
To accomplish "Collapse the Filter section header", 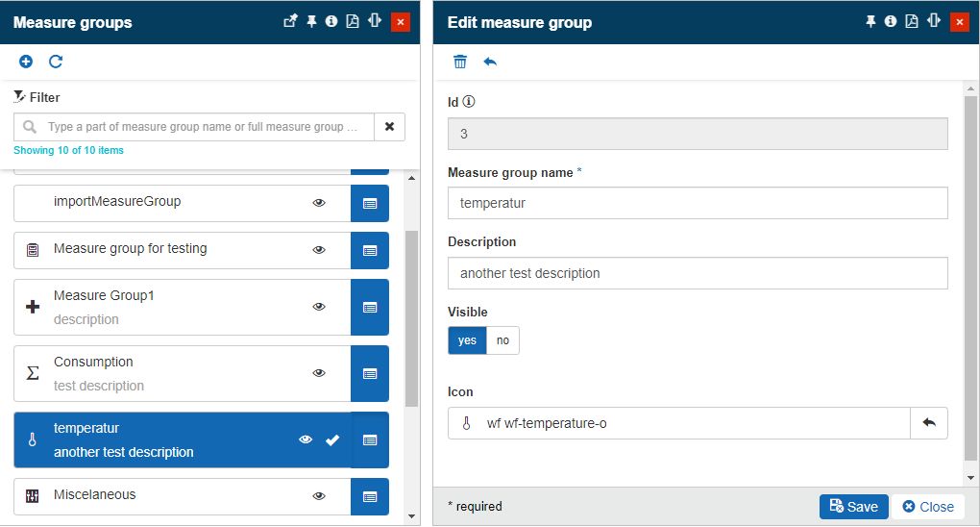I will [37, 97].
